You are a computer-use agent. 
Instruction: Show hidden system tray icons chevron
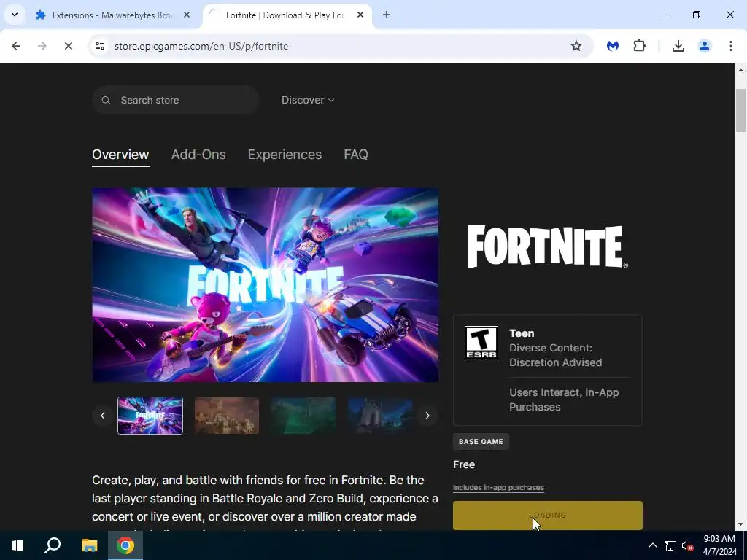coord(653,545)
